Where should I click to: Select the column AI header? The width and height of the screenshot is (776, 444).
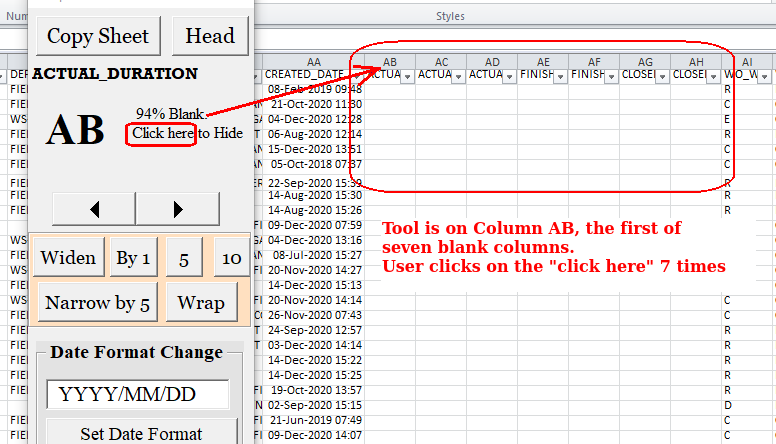(748, 60)
